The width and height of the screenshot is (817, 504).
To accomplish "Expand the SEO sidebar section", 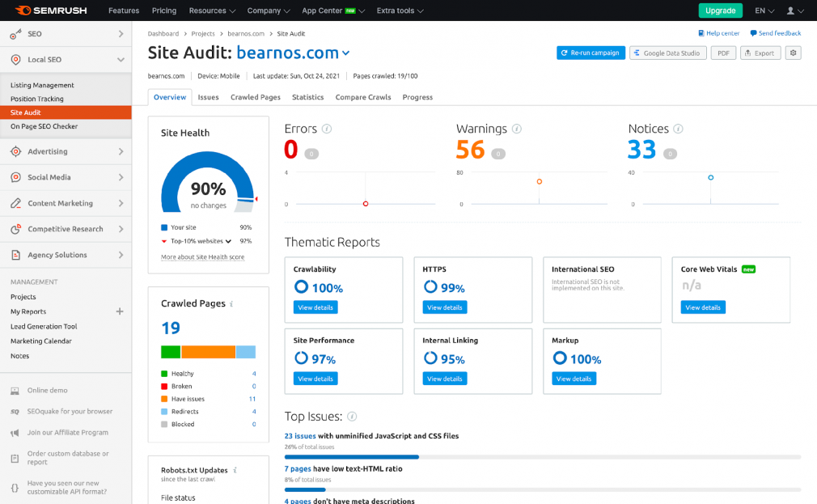I will pyautogui.click(x=121, y=34).
